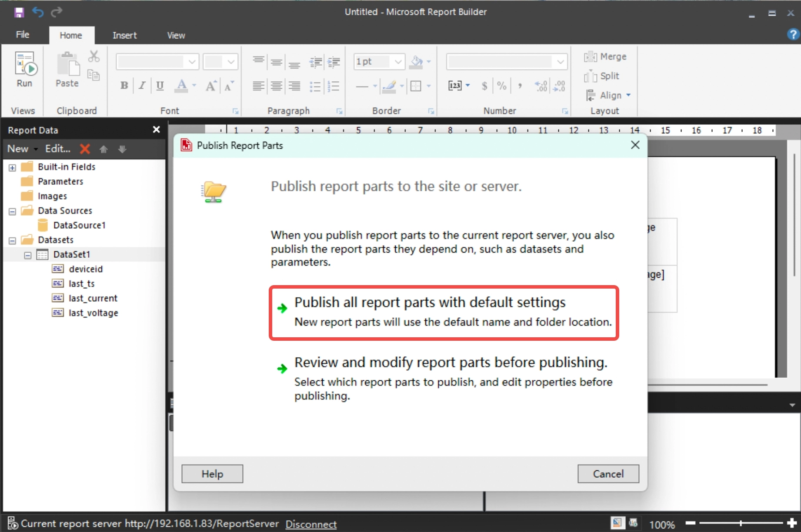801x532 pixels.
Task: Click the currency dollar format icon
Action: [x=484, y=86]
